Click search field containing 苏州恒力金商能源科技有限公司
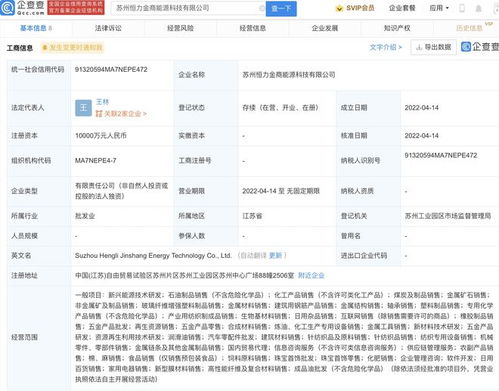Image resolution: width=499 pixels, height=391 pixels. pyautogui.click(x=188, y=8)
